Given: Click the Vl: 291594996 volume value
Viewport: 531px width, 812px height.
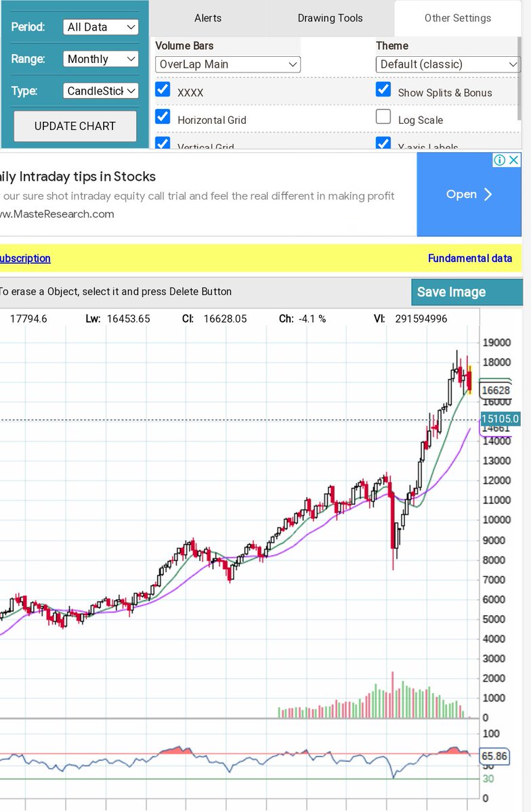Looking at the screenshot, I should pyautogui.click(x=410, y=318).
